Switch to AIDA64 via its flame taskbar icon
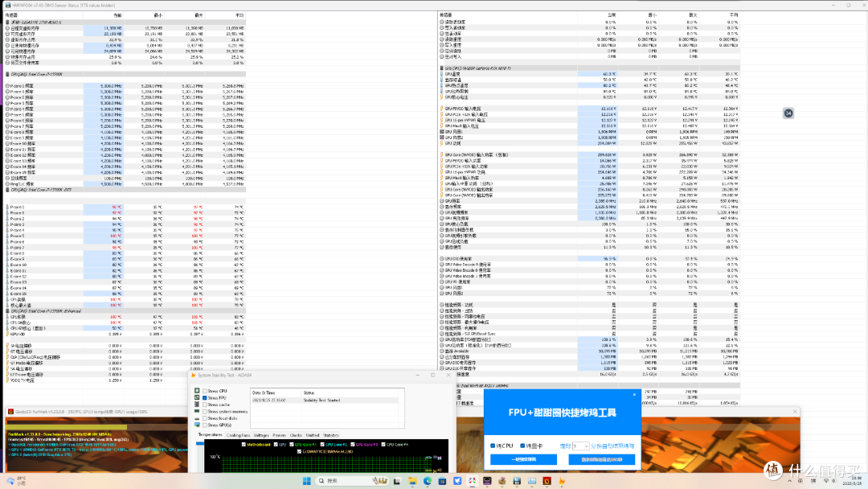 point(562,481)
